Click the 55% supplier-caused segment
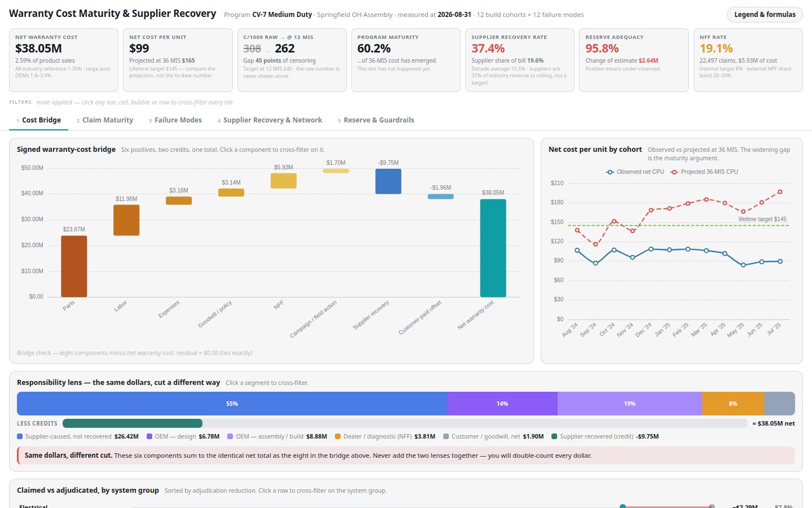This screenshot has height=508, width=812. (x=232, y=404)
